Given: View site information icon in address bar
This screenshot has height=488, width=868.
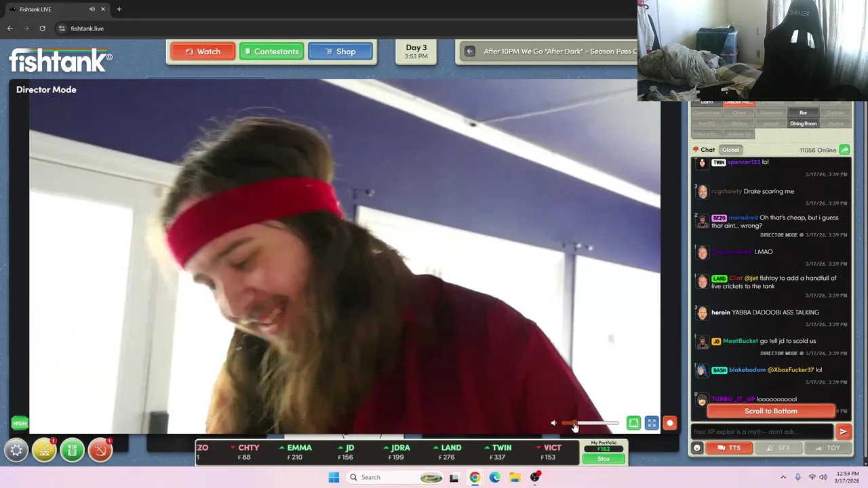Looking at the screenshot, I should coord(62,28).
